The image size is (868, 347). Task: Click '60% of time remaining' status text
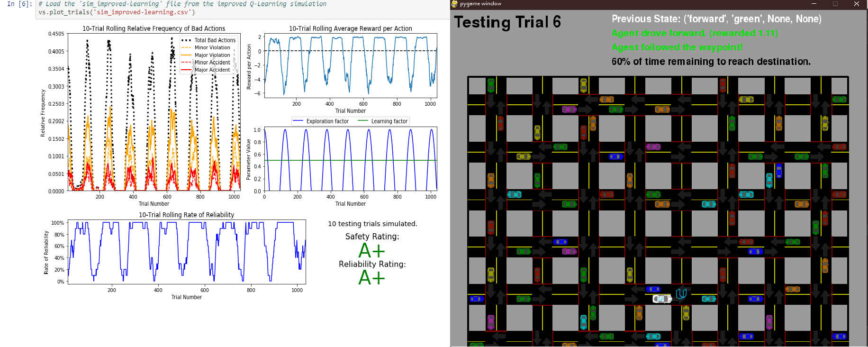(711, 62)
